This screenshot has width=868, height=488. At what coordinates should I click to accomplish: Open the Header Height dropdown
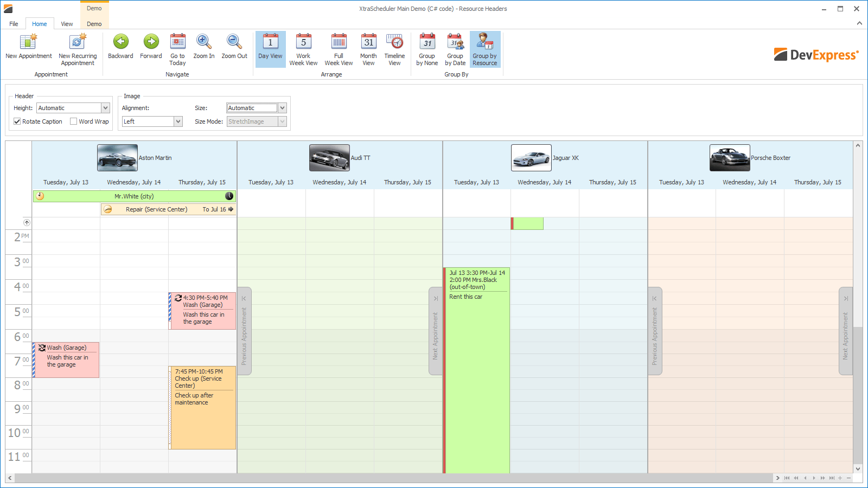[x=106, y=108]
